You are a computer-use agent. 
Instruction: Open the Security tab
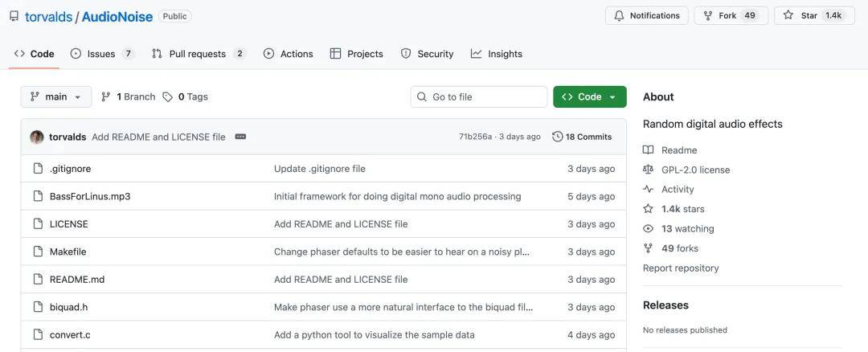[x=427, y=54]
